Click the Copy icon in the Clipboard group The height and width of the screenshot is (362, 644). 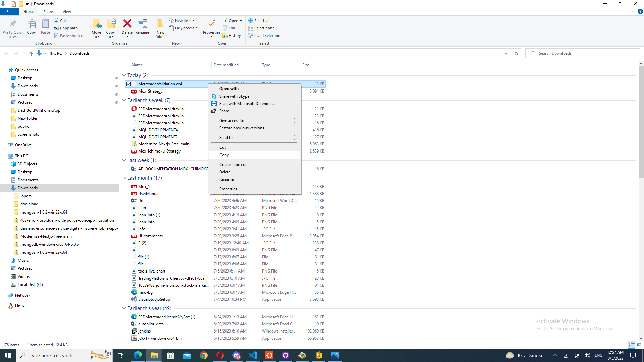pyautogui.click(x=32, y=27)
